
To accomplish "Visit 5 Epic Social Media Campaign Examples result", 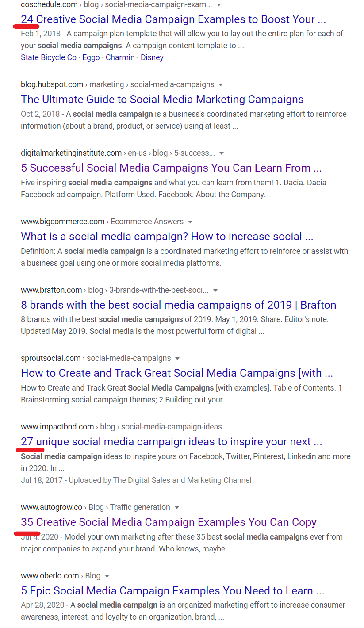I will [171, 590].
